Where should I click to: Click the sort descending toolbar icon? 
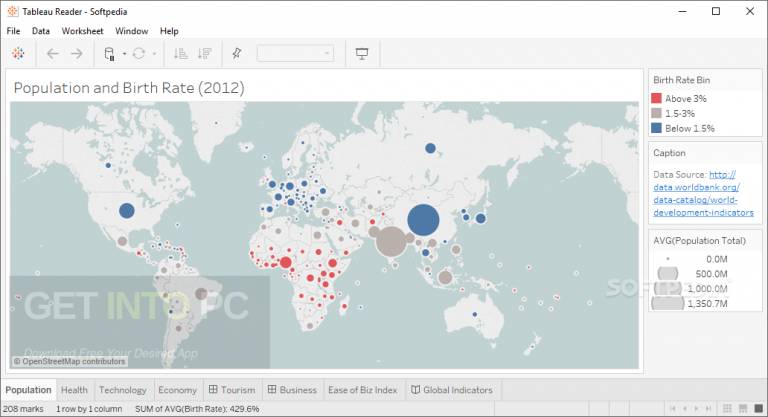pos(205,53)
